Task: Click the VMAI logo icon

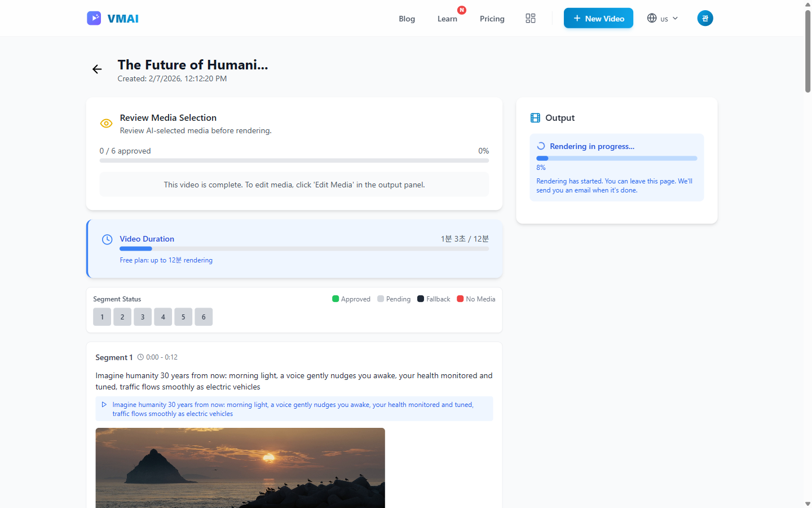Action: (x=94, y=18)
